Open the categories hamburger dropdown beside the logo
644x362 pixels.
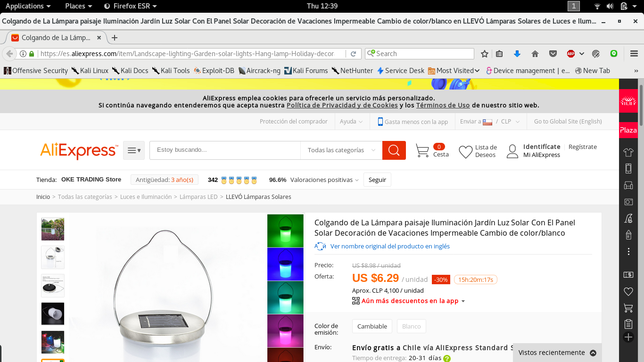coord(134,150)
